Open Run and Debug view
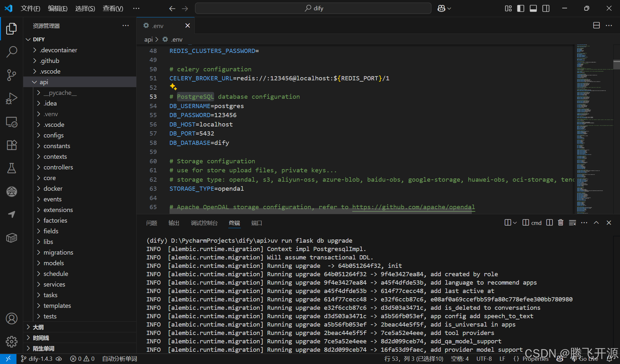620x364 pixels. (x=12, y=98)
